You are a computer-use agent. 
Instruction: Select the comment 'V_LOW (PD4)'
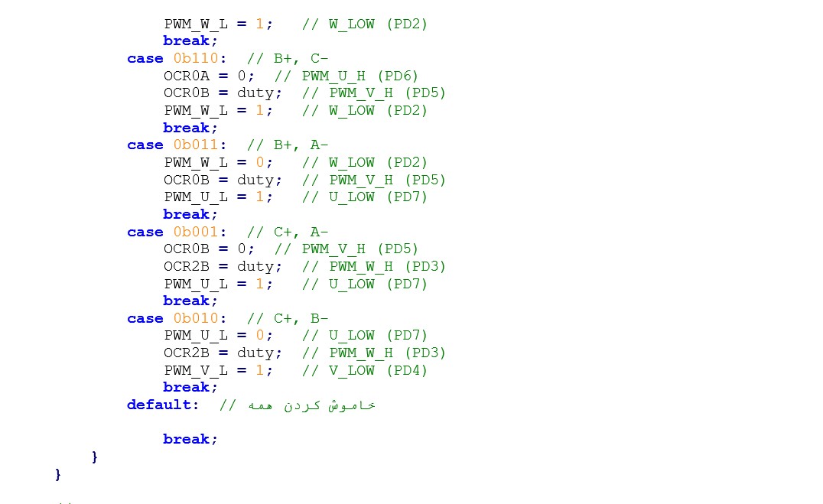pos(378,371)
